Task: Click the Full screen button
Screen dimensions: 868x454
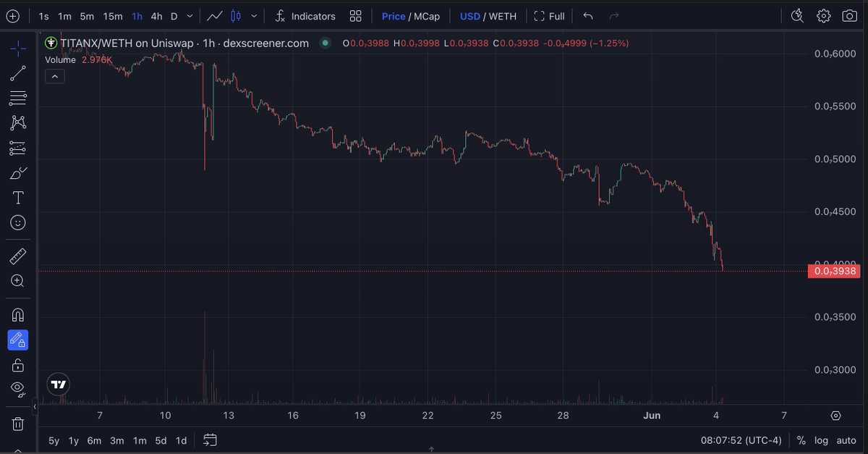Action: (x=549, y=16)
